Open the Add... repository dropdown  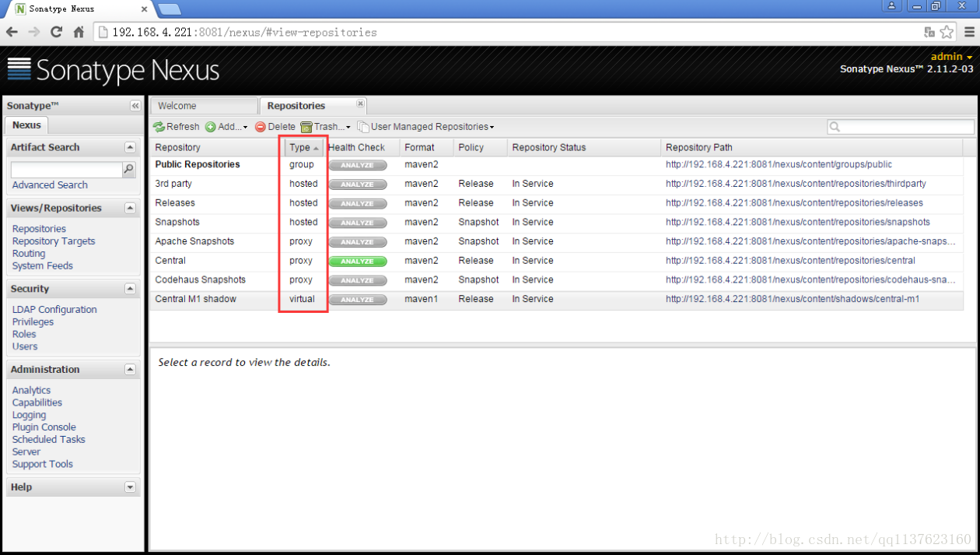click(x=226, y=127)
